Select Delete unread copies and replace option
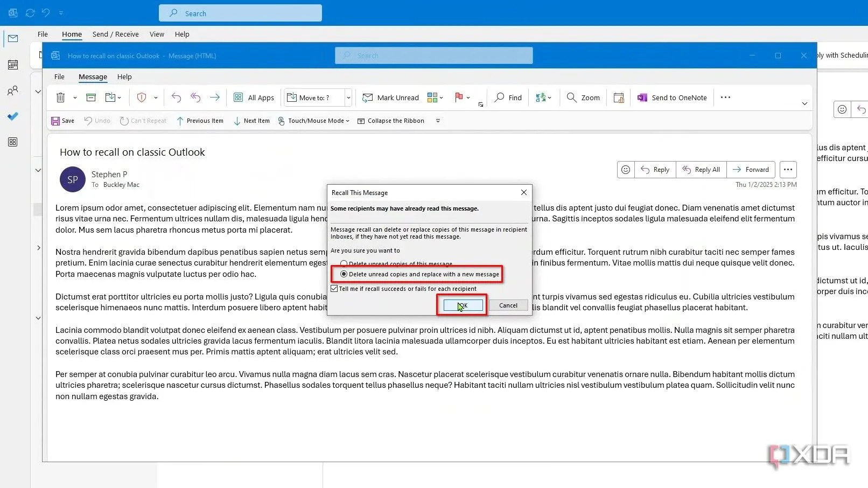This screenshot has width=868, height=488. click(419, 274)
